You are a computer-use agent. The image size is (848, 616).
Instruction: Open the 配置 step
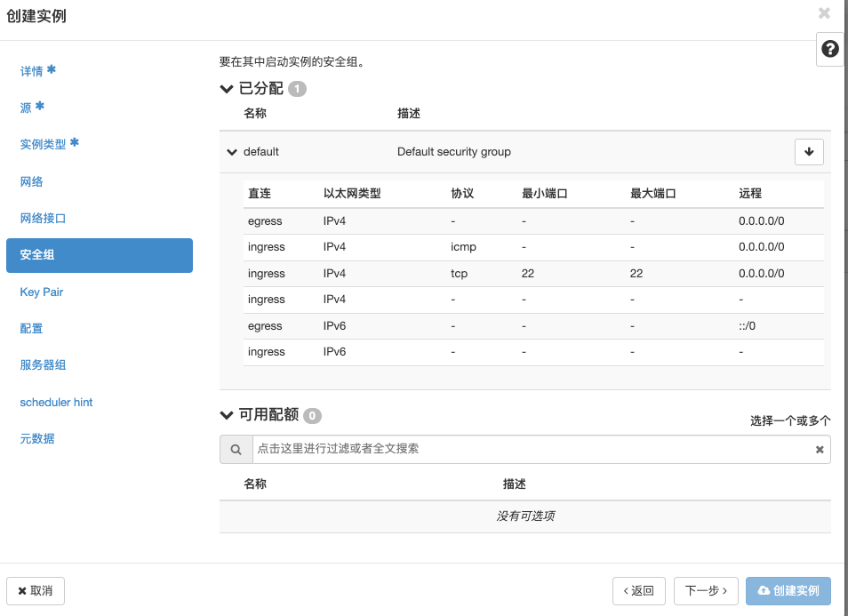[x=31, y=328]
